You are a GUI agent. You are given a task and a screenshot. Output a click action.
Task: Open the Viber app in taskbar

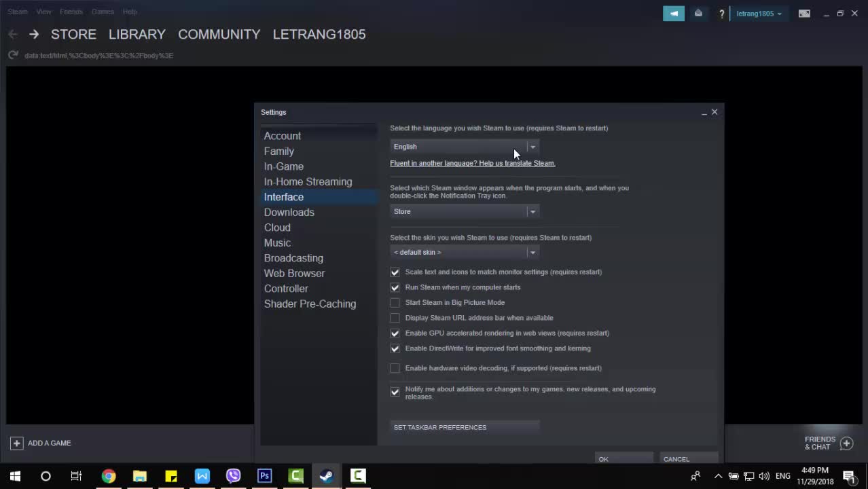[x=233, y=476]
